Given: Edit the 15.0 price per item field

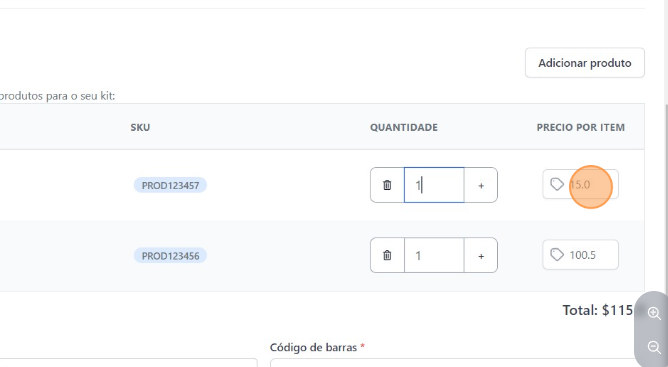Looking at the screenshot, I should tap(580, 185).
